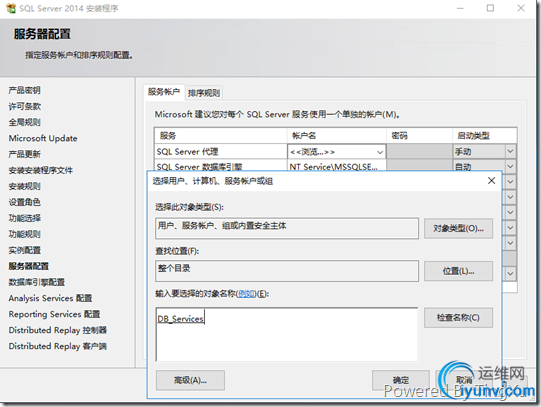Open the 例如 examples link
The width and height of the screenshot is (541, 407).
(246, 294)
